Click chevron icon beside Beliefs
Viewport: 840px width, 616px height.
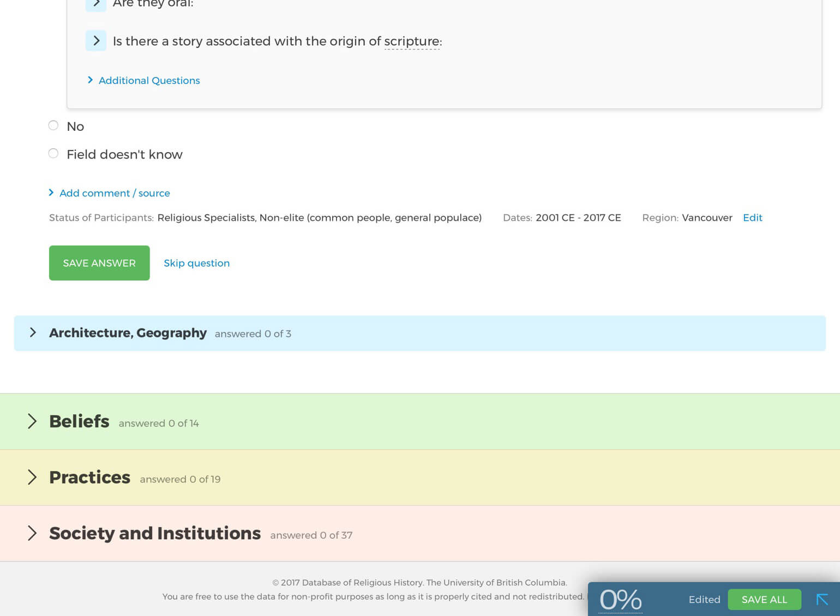click(x=32, y=421)
